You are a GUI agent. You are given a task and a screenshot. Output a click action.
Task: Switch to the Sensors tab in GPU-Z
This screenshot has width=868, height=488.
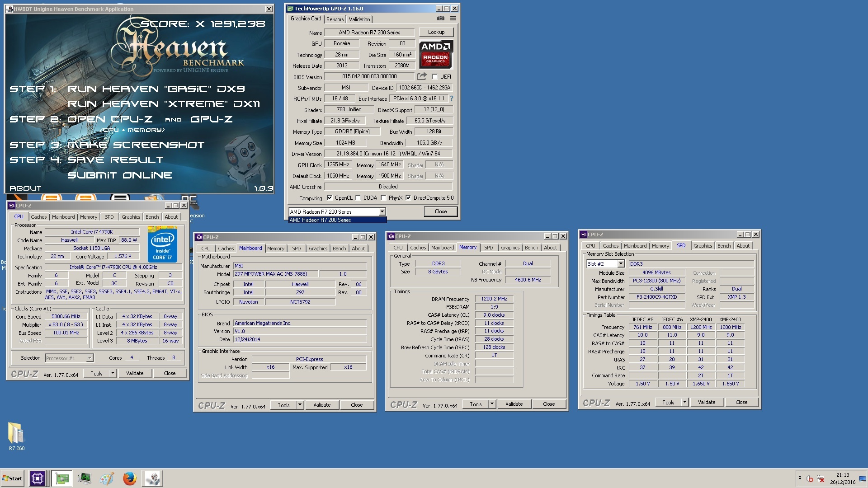[x=335, y=19]
